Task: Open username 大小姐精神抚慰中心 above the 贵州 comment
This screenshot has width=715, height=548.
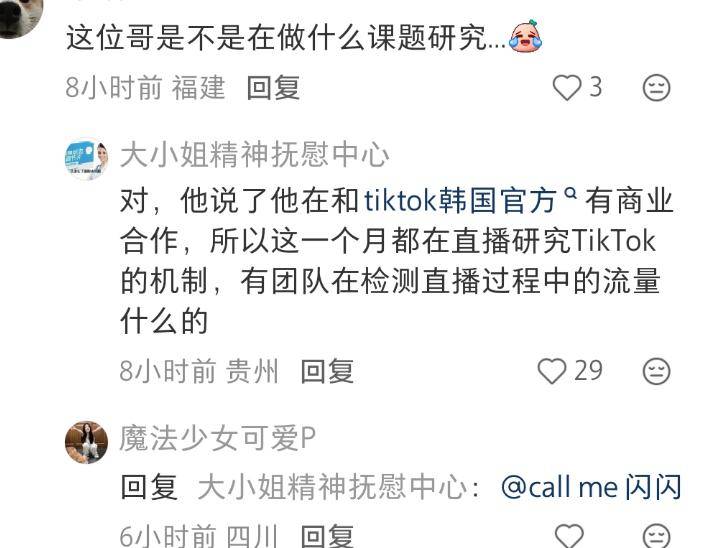Action: point(254,154)
